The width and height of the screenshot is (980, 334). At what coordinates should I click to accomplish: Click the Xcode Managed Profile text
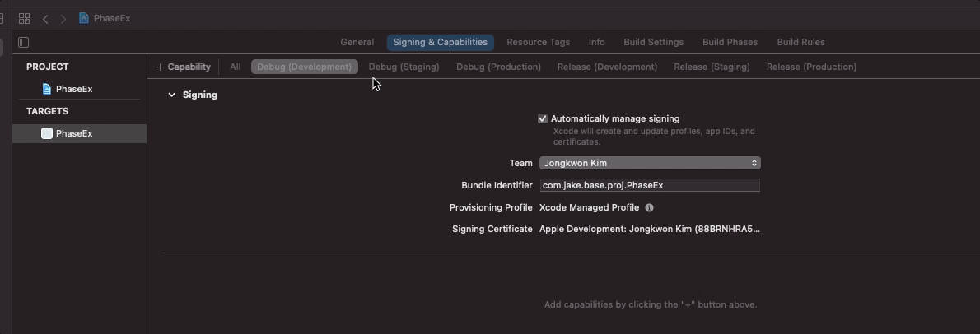(589, 207)
